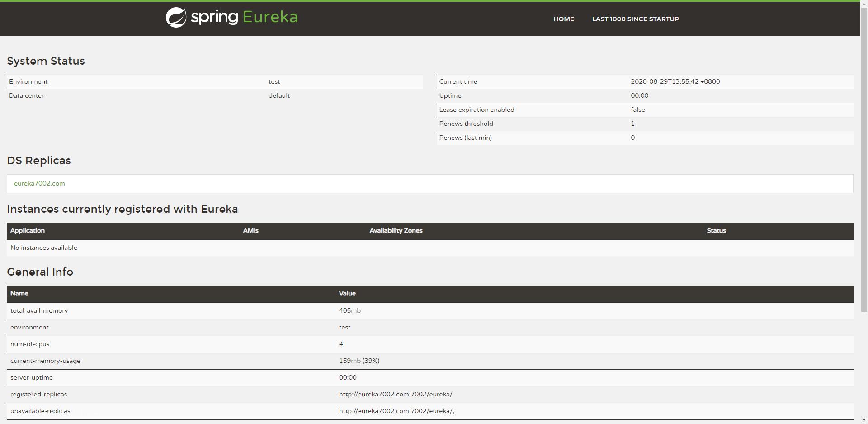
Task: Open the HOME navigation item
Action: coord(564,19)
